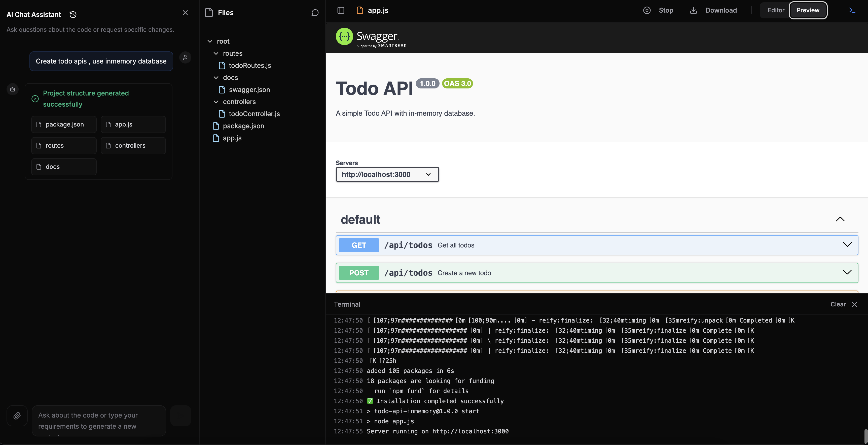Click 'Get all todos' description text

tap(456, 245)
